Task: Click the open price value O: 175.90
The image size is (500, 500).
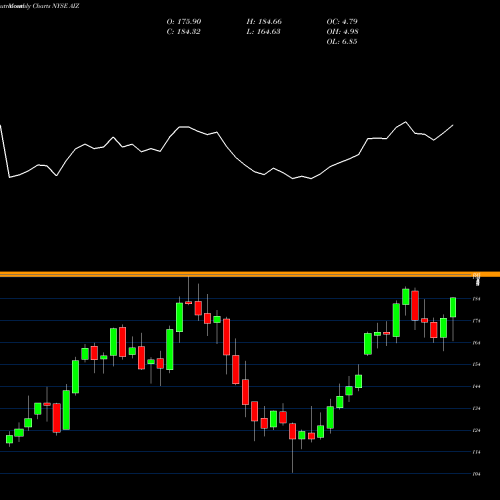Action: point(184,22)
